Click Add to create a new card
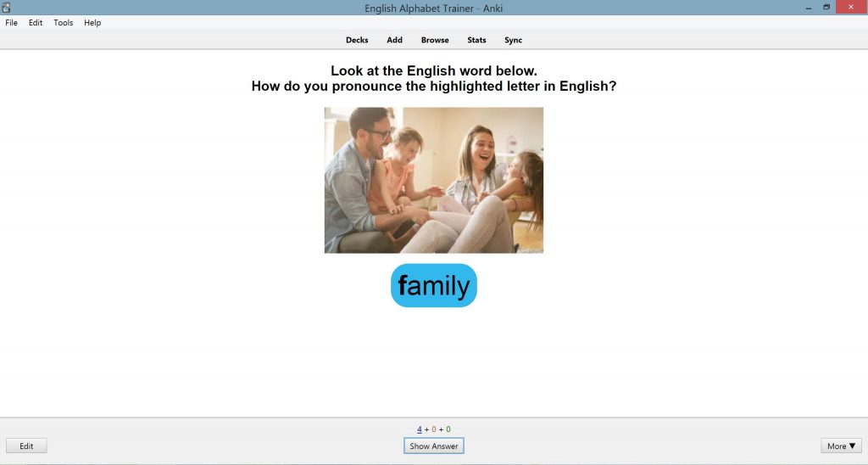The width and height of the screenshot is (868, 465). coord(395,40)
